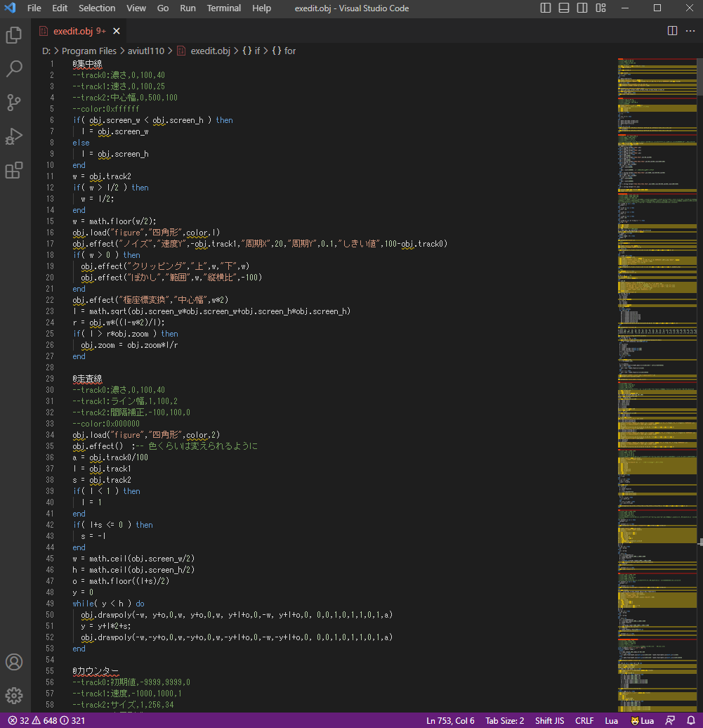This screenshot has width=703, height=728.
Task: Click the Ln 753, Col 6 status item
Action: coord(450,720)
